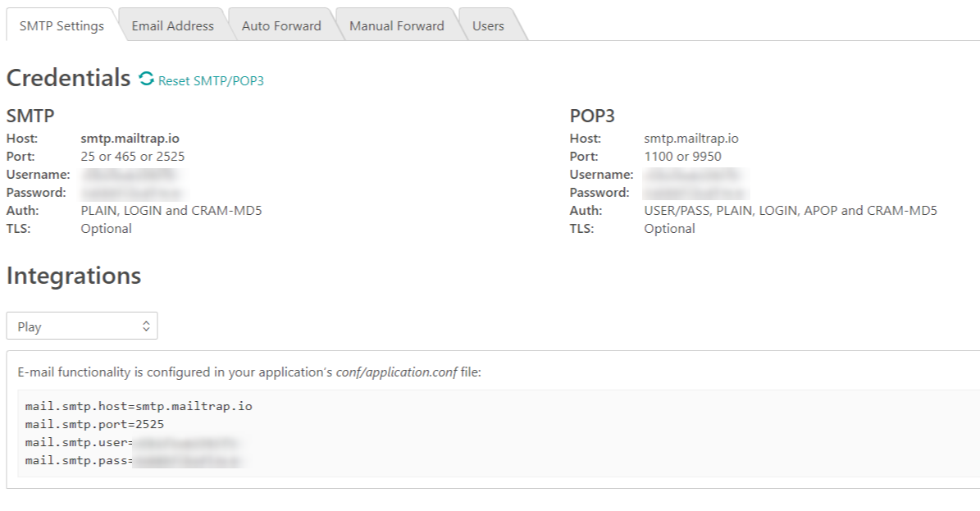Click the SMTP host value smtp.mailtrap.io
Screen dimensions: 980x511
(130, 139)
